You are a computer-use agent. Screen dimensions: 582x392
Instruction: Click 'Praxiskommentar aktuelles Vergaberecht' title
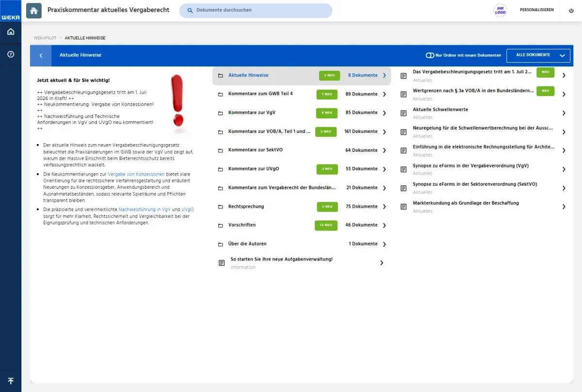[x=109, y=10]
